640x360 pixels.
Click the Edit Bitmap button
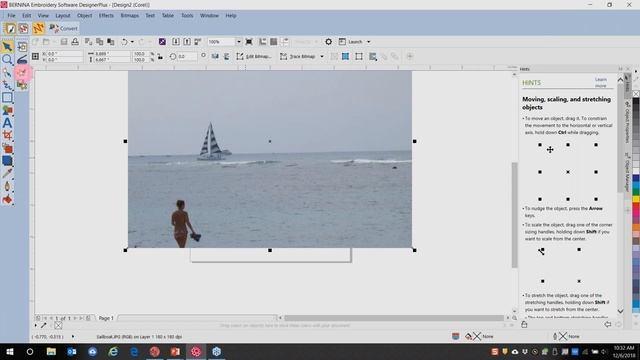[x=254, y=56]
